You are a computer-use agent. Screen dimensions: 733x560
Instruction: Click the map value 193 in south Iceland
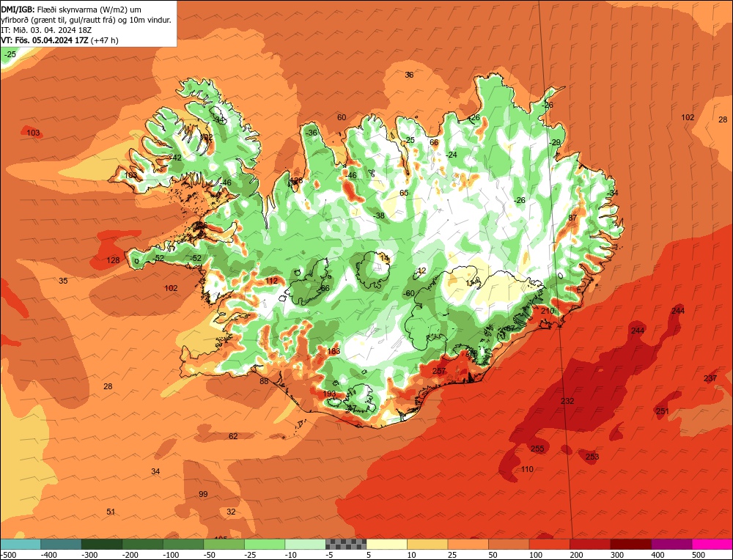(330, 394)
